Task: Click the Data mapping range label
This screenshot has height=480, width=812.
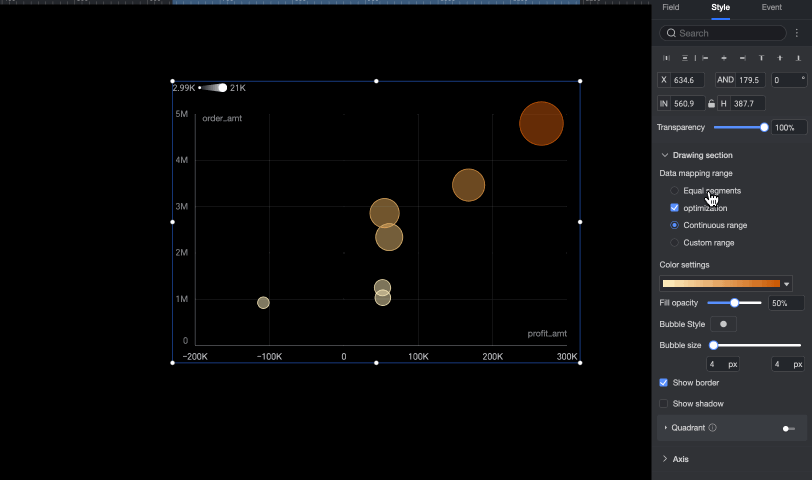Action: (x=696, y=173)
